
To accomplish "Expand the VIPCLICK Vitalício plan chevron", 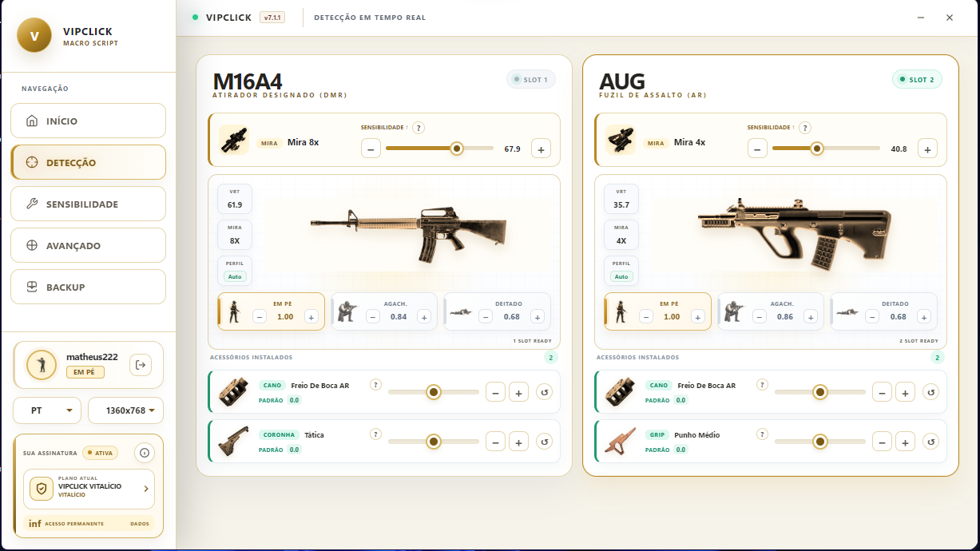I will coord(145,489).
